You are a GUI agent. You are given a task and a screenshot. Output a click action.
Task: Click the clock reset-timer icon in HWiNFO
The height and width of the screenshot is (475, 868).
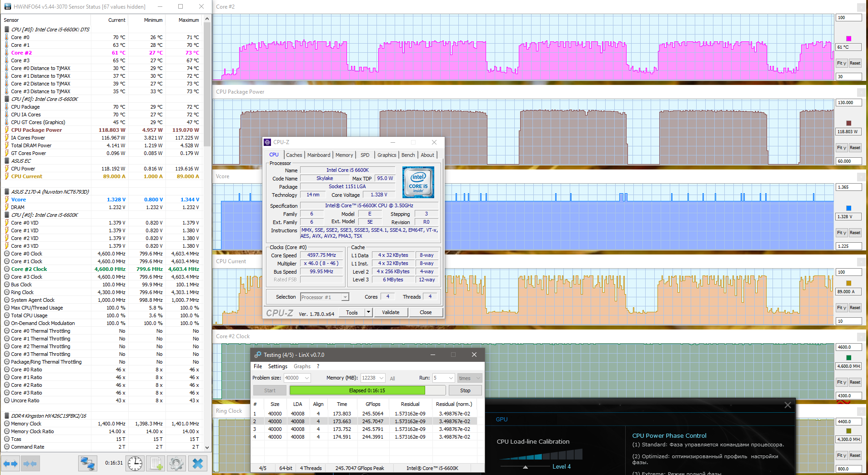coord(135,464)
